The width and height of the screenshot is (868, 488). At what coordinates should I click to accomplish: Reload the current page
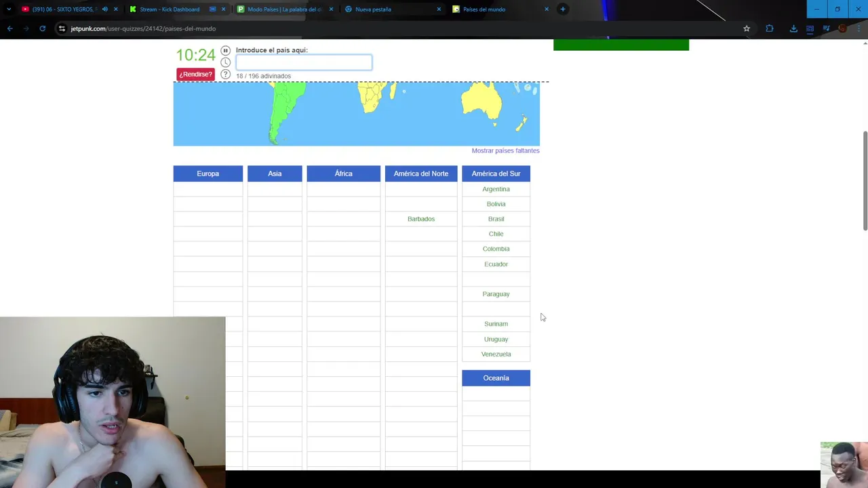[42, 28]
